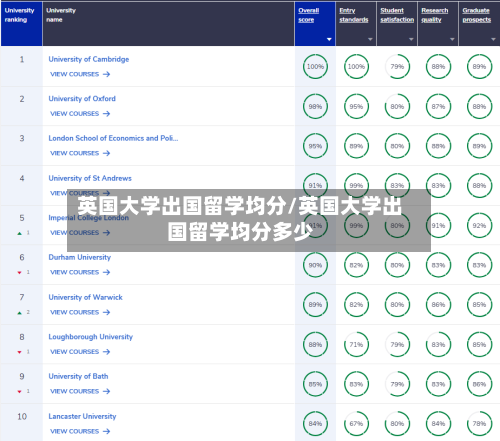Open Loughborough University link

90,337
